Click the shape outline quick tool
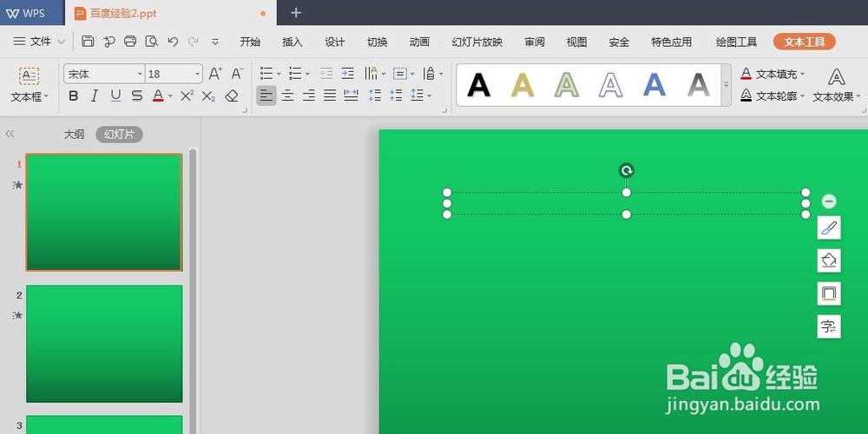This screenshot has height=434, width=868. 829,293
